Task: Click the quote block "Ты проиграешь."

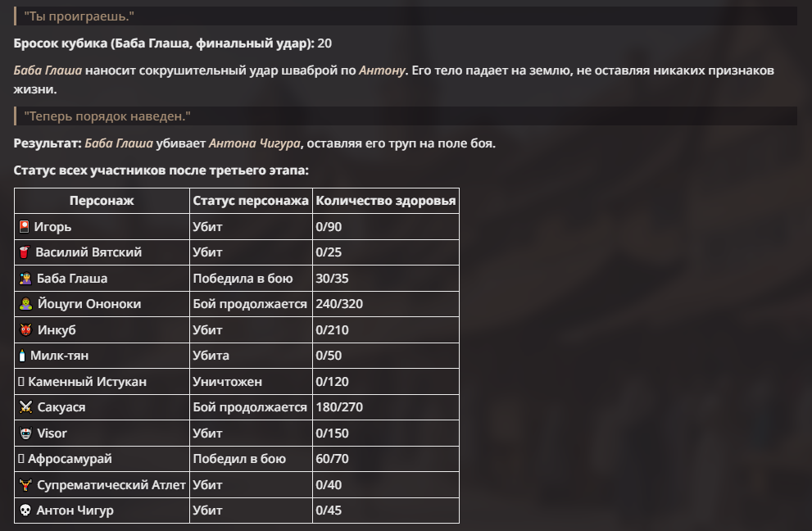Action: click(x=406, y=16)
